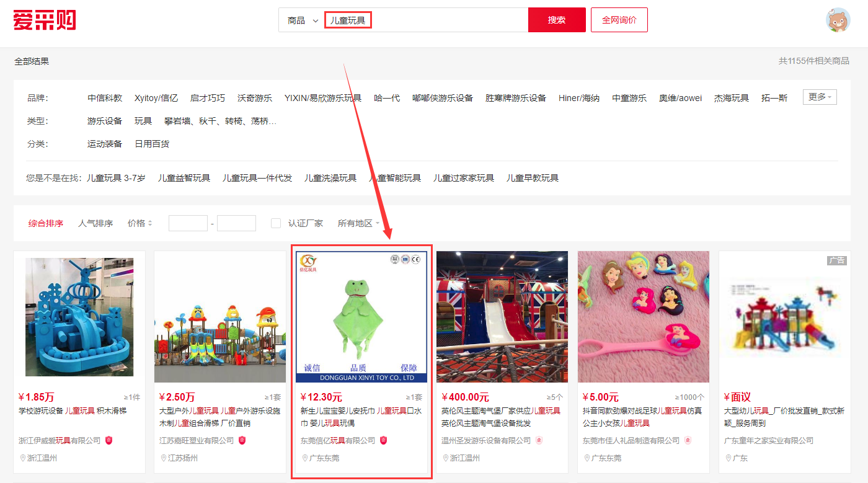Open the princess toy rings product image
This screenshot has height=483, width=868.
(644, 317)
